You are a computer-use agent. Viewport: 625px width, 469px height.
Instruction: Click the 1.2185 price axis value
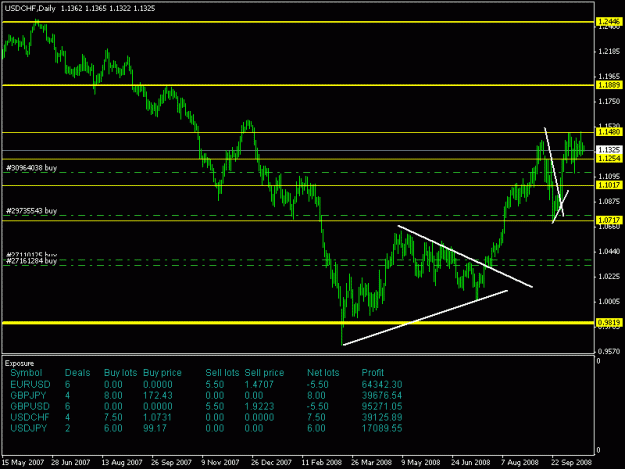tap(609, 51)
